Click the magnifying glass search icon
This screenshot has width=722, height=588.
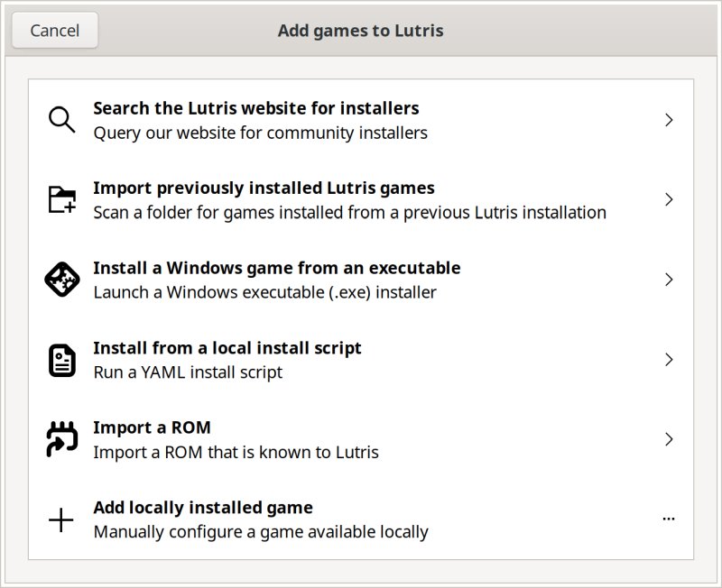point(61,120)
